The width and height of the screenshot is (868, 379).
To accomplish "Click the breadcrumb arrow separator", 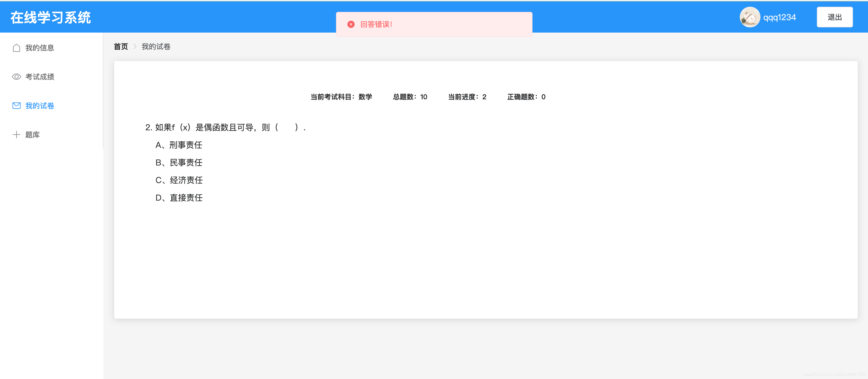I will pos(135,47).
